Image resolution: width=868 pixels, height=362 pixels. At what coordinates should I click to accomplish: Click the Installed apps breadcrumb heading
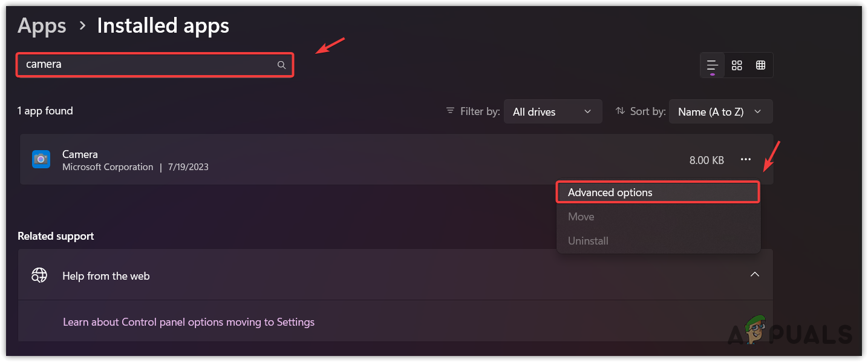[163, 25]
